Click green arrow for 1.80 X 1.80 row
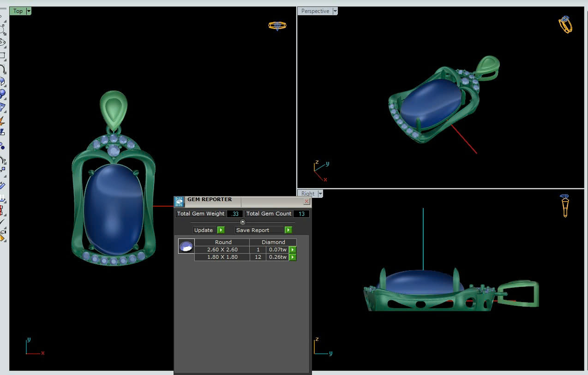588x375 pixels. point(292,257)
